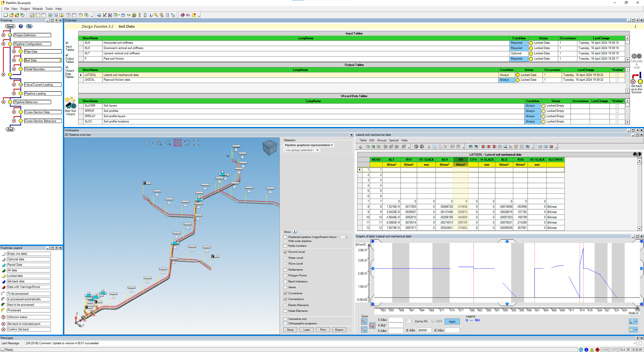This screenshot has width=644, height=352.
Task: Uncheck the Ground Level option
Action: [286, 252]
